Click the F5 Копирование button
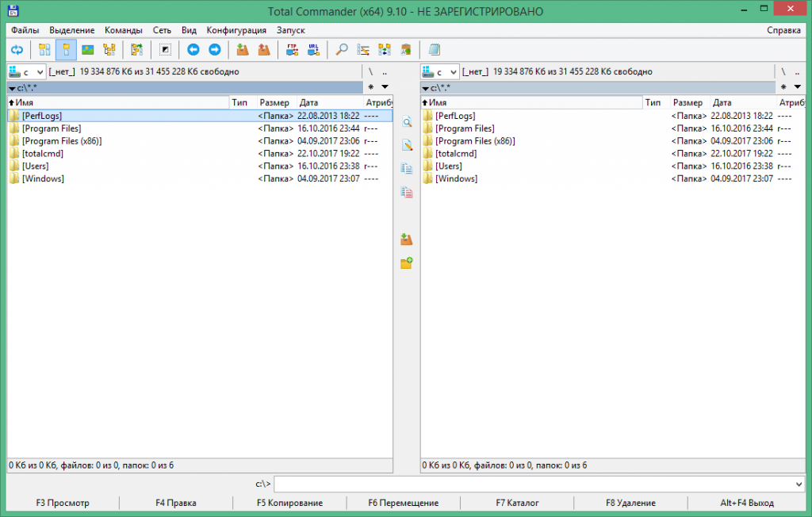This screenshot has height=517, width=812. [x=289, y=503]
